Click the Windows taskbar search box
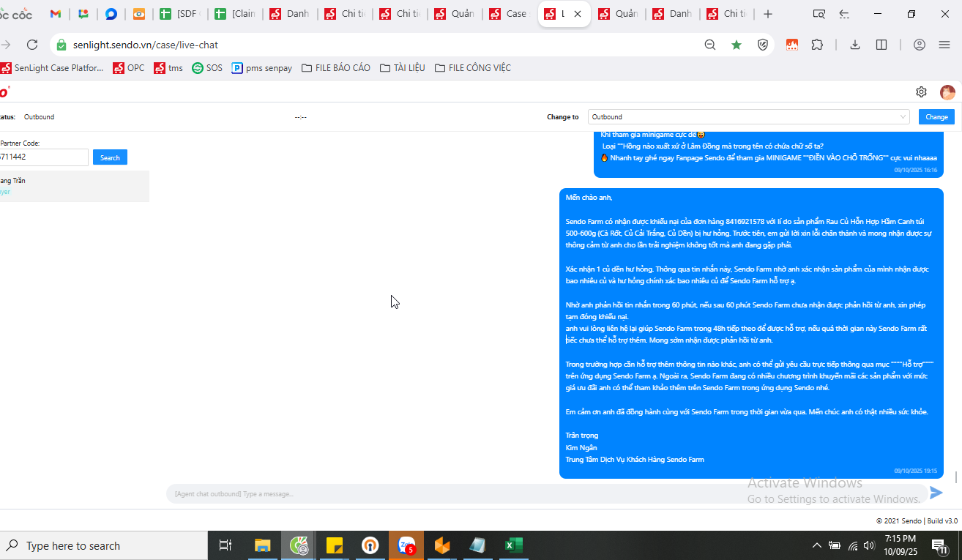Screen dimensions: 962x560 (104, 545)
